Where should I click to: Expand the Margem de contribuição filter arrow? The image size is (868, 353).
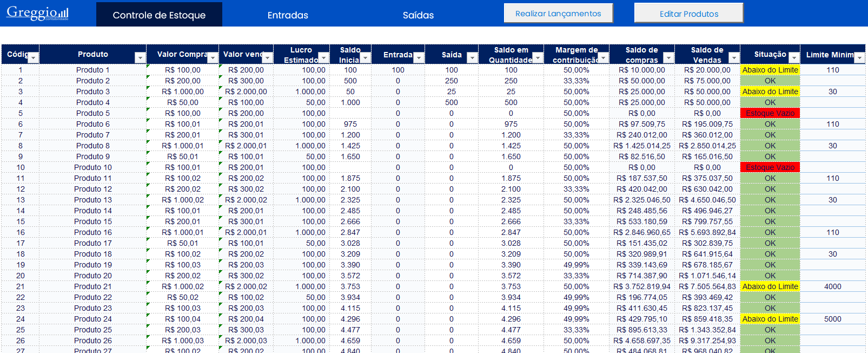(603, 58)
